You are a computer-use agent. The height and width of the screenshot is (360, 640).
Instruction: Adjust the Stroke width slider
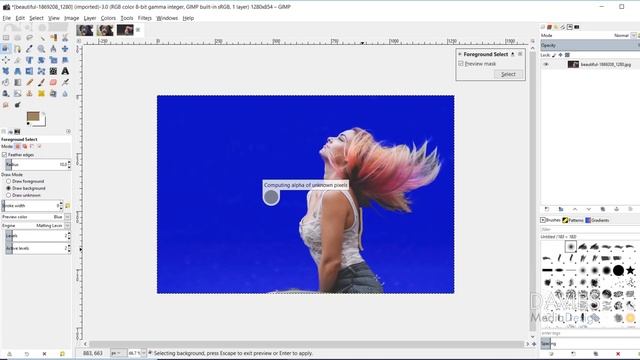click(x=32, y=206)
